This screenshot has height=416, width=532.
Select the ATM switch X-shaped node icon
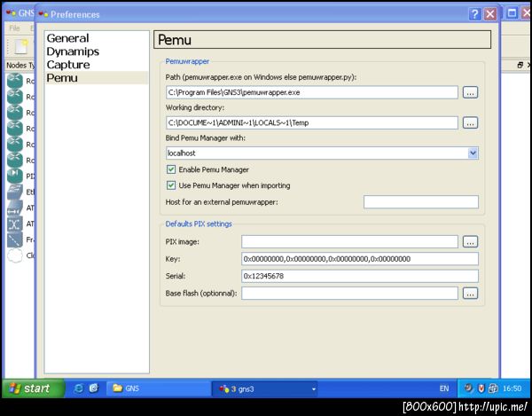pos(14,224)
